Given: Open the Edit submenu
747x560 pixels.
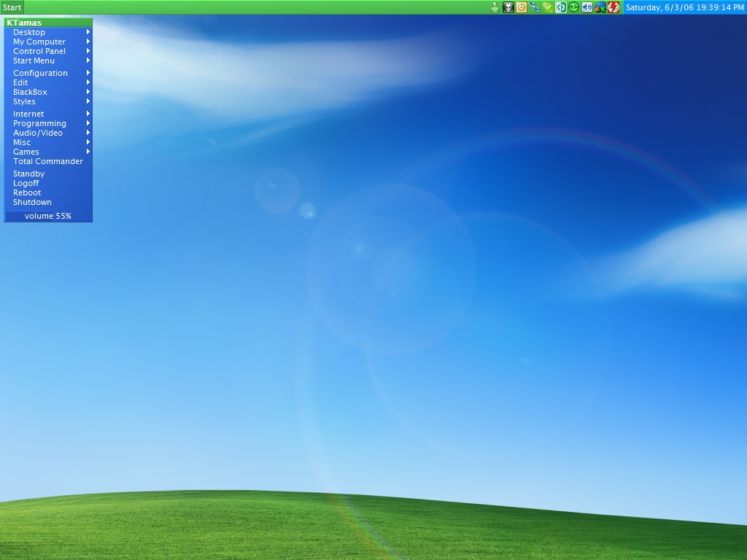Looking at the screenshot, I should pos(48,82).
